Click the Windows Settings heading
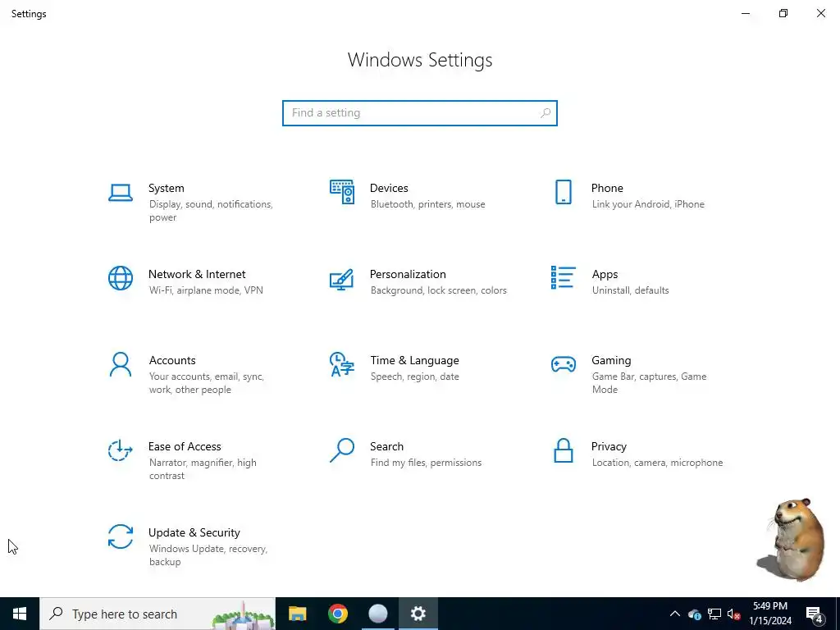The height and width of the screenshot is (630, 840). click(420, 60)
